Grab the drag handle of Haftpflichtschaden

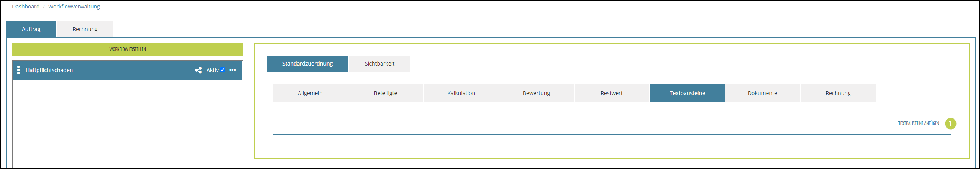(18, 70)
